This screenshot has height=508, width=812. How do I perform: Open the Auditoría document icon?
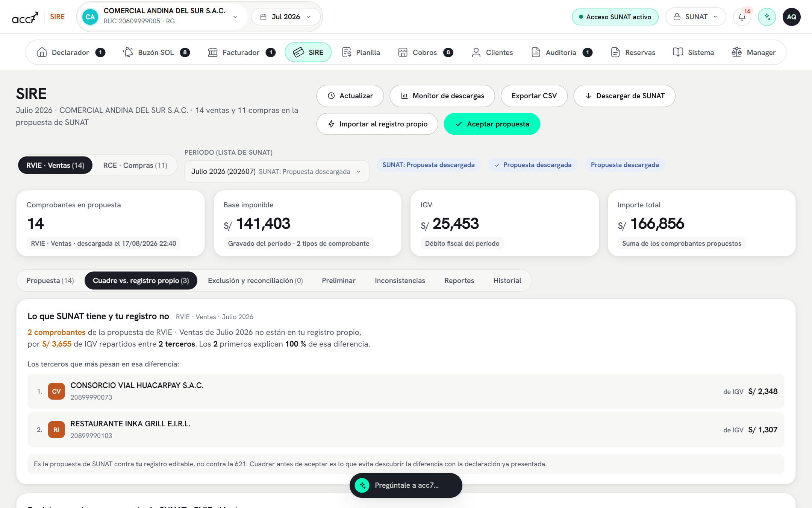[536, 52]
